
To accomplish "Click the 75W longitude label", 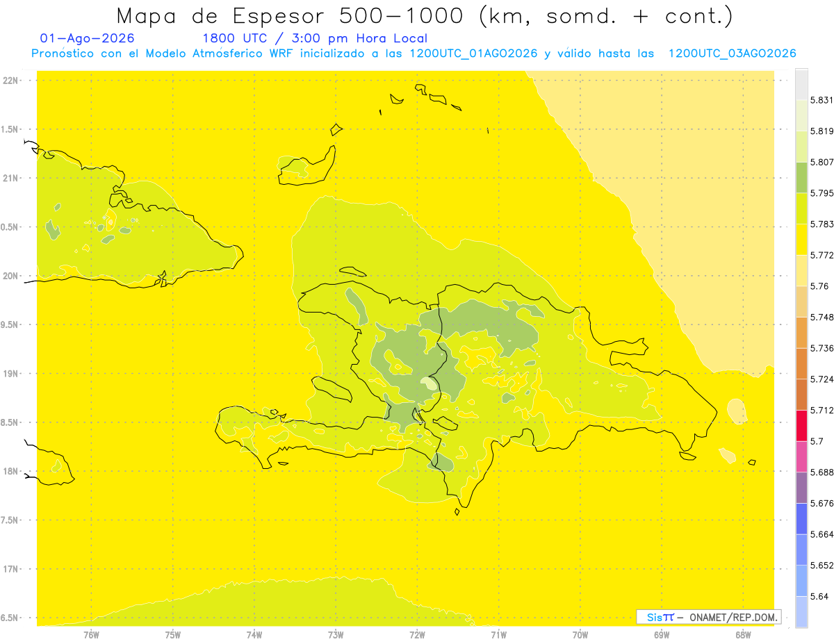I will [x=173, y=634].
